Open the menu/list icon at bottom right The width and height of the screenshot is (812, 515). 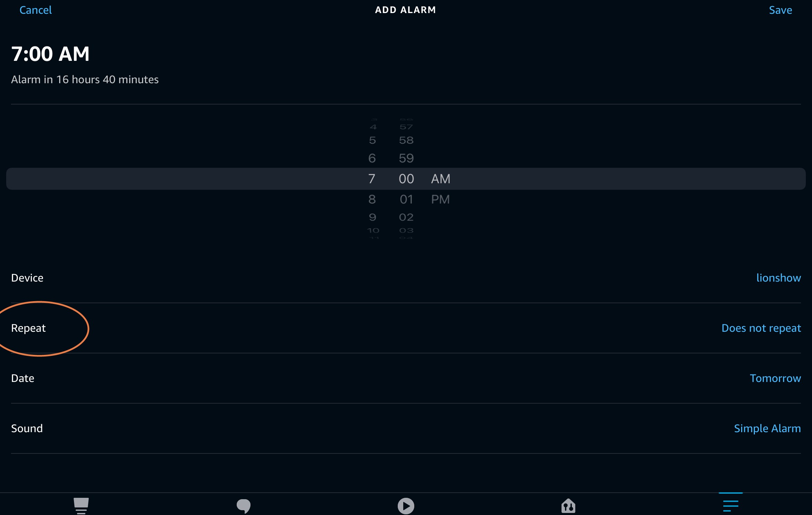pos(730,505)
